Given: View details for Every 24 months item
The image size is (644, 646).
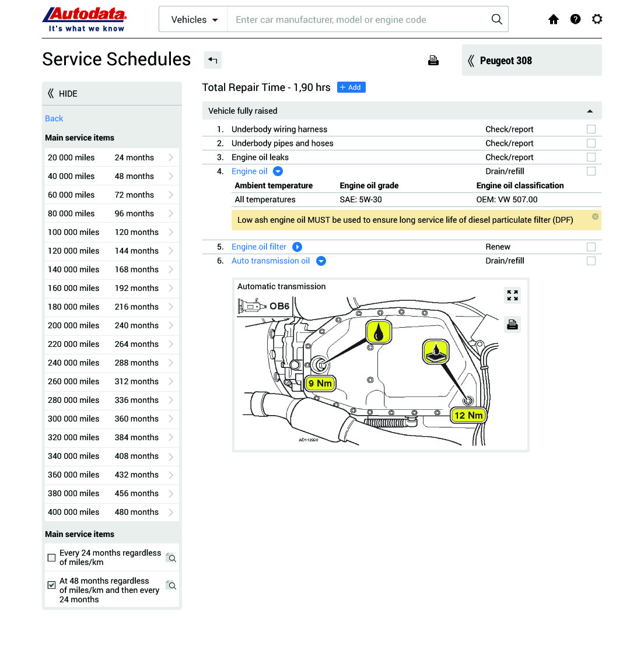Looking at the screenshot, I should 171,558.
